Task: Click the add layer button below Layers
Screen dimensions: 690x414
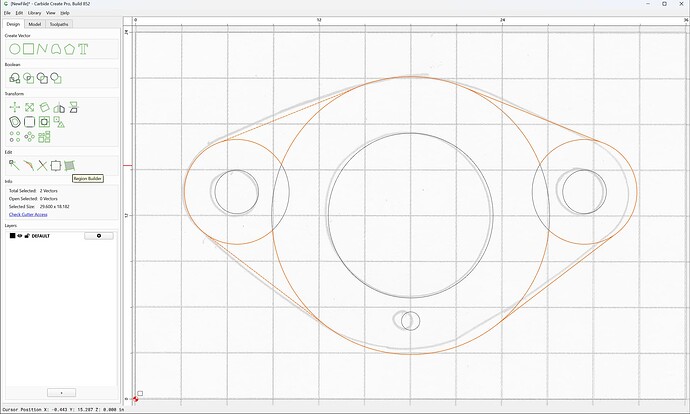Action: pyautogui.click(x=61, y=392)
